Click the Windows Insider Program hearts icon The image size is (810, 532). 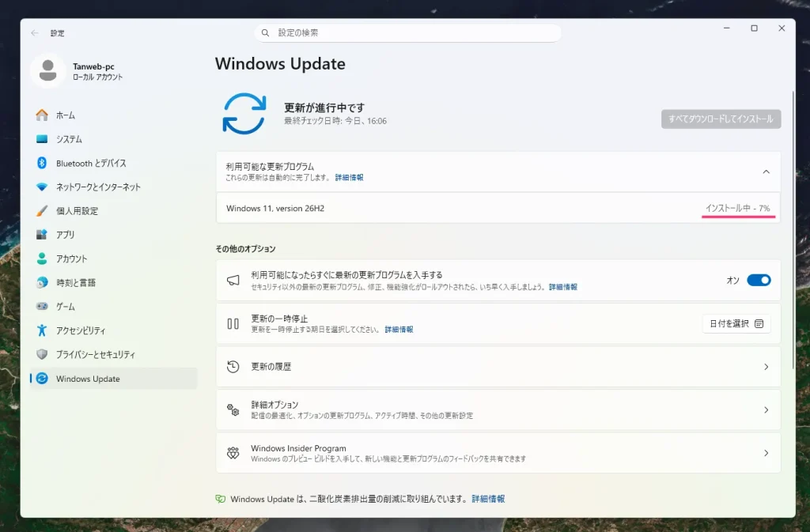(233, 453)
